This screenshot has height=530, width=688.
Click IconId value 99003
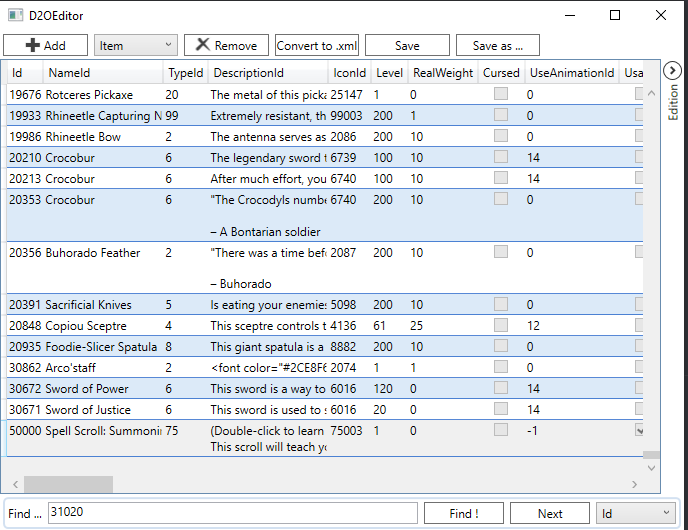(346, 116)
